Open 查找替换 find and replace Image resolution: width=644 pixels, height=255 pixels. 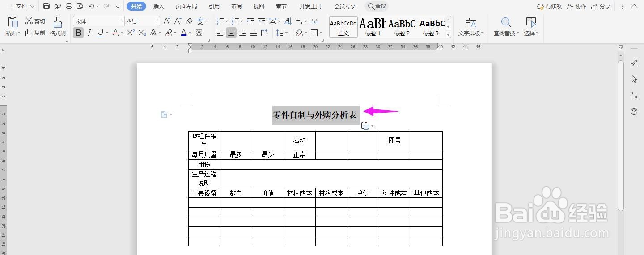point(506,27)
